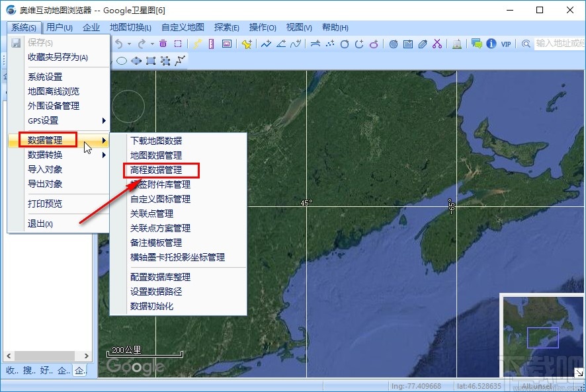Click the purple scissors cut icon
The height and width of the screenshot is (392, 586).
(437, 44)
